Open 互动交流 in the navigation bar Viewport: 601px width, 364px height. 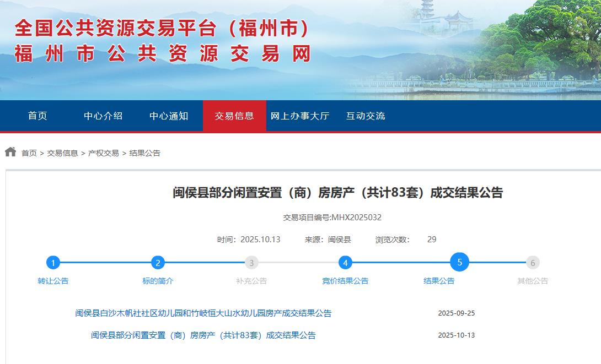[366, 116]
